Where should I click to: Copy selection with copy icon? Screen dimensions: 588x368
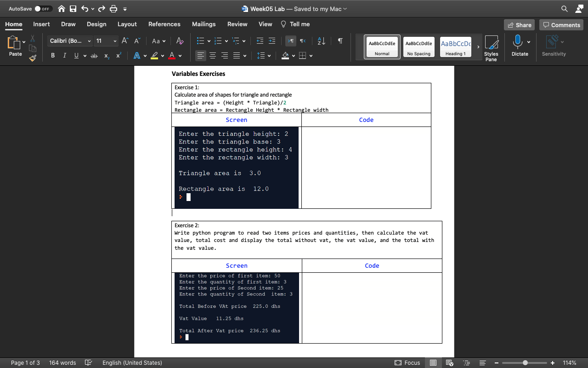click(33, 48)
